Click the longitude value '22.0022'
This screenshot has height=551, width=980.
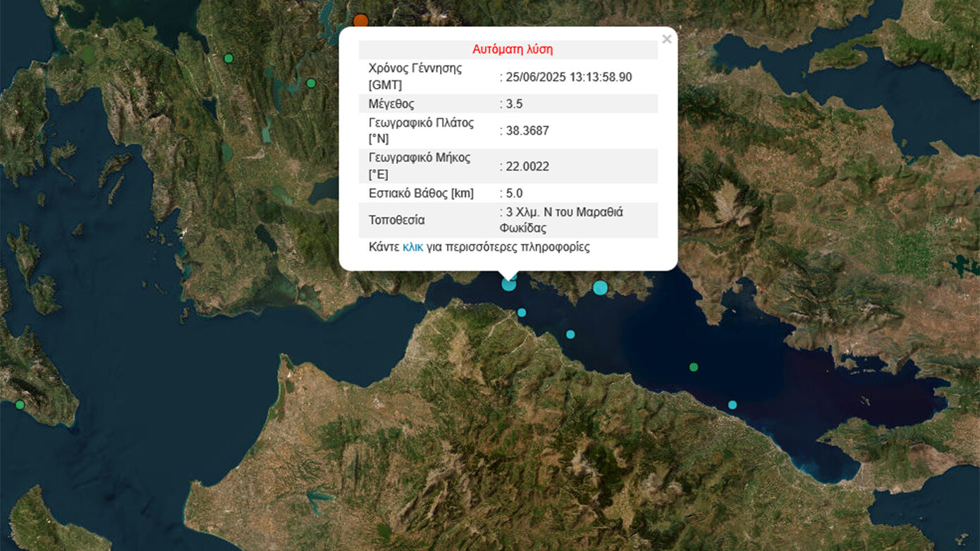pos(527,166)
